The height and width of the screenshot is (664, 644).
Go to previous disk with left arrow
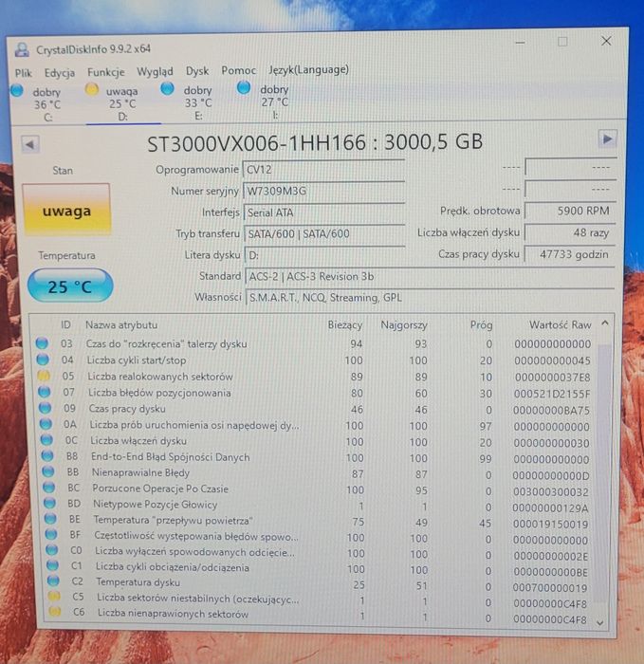pyautogui.click(x=30, y=144)
